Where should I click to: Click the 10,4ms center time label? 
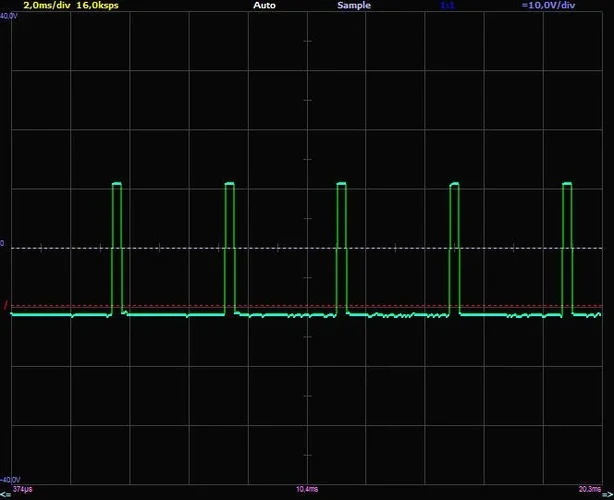[x=307, y=489]
